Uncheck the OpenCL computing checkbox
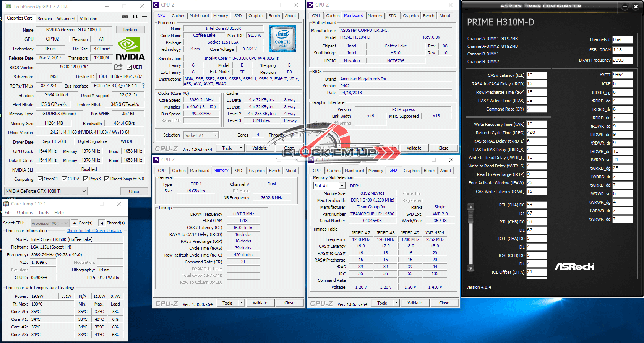The width and height of the screenshot is (644, 343). 40,179
